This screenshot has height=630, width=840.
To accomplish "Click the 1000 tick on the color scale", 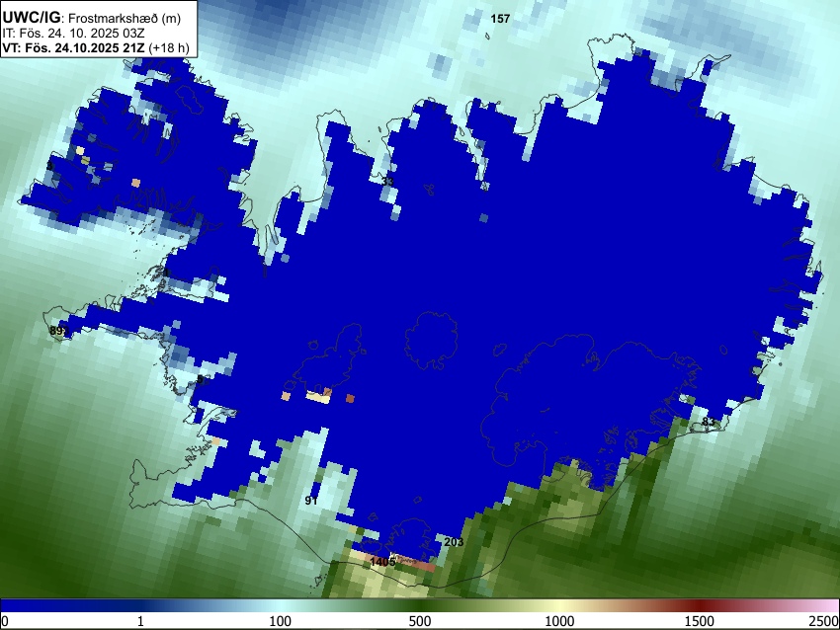I will click(x=559, y=621).
